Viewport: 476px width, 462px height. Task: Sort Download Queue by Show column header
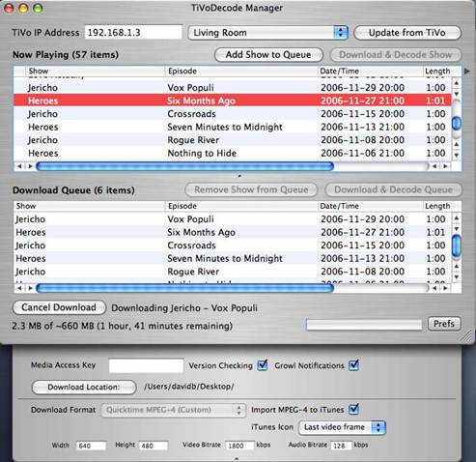(89, 206)
